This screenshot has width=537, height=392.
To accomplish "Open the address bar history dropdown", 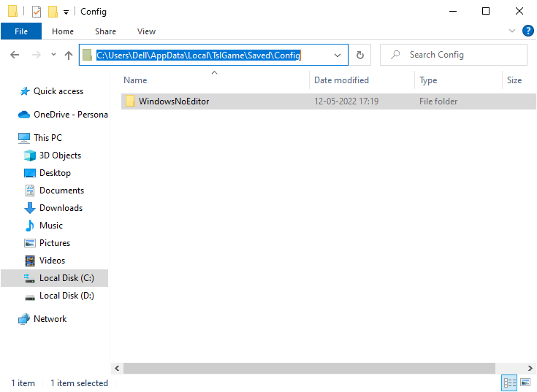I will coord(338,55).
